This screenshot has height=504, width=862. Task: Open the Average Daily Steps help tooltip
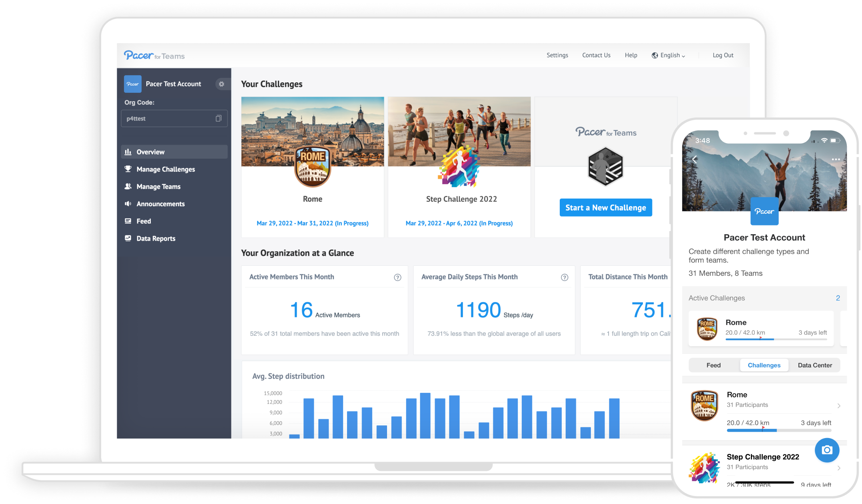click(565, 277)
